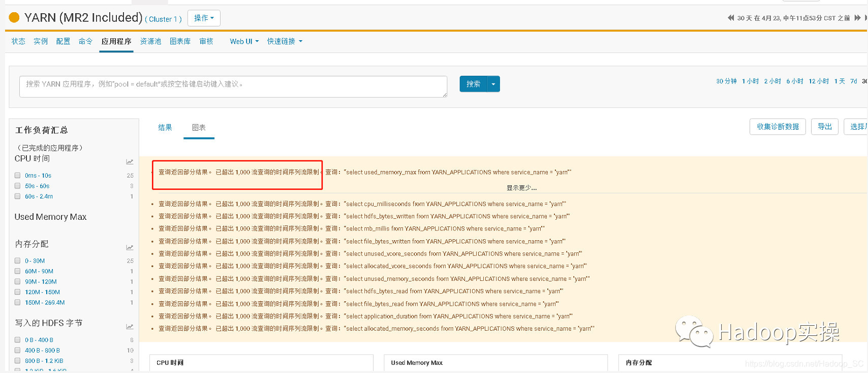Click the blue 搜索 search button
This screenshot has height=373, width=868.
click(473, 84)
